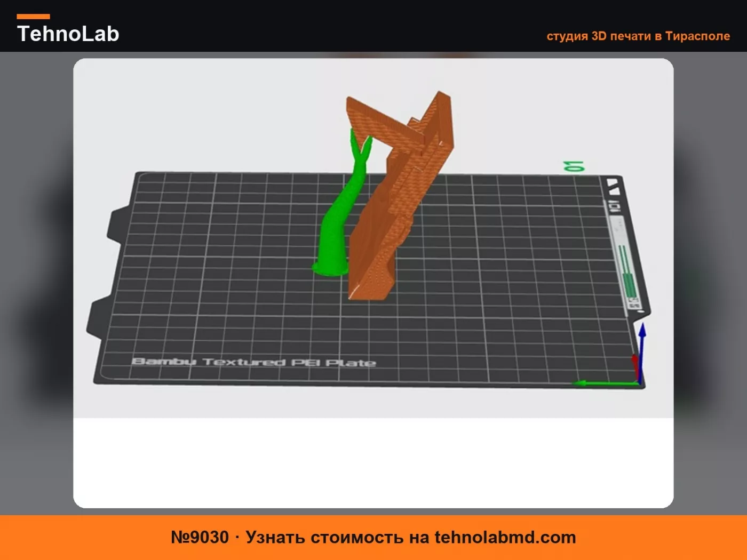Click the green plate number '01'
The image size is (747, 560).
(x=575, y=166)
